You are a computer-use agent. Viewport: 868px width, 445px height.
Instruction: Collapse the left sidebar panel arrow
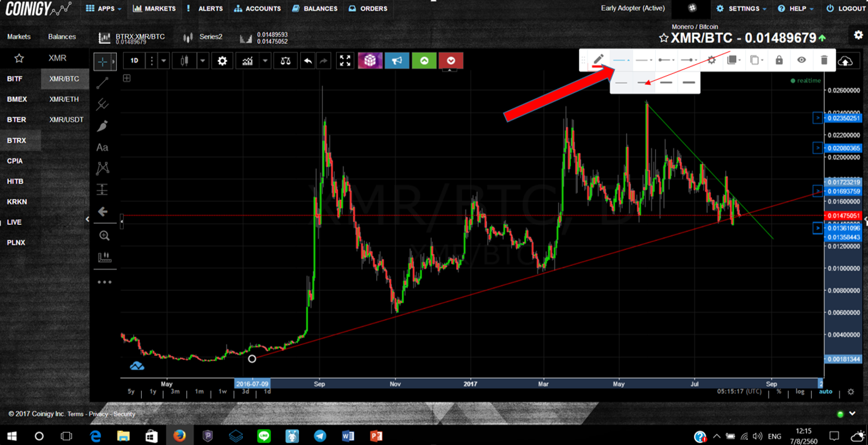point(87,219)
